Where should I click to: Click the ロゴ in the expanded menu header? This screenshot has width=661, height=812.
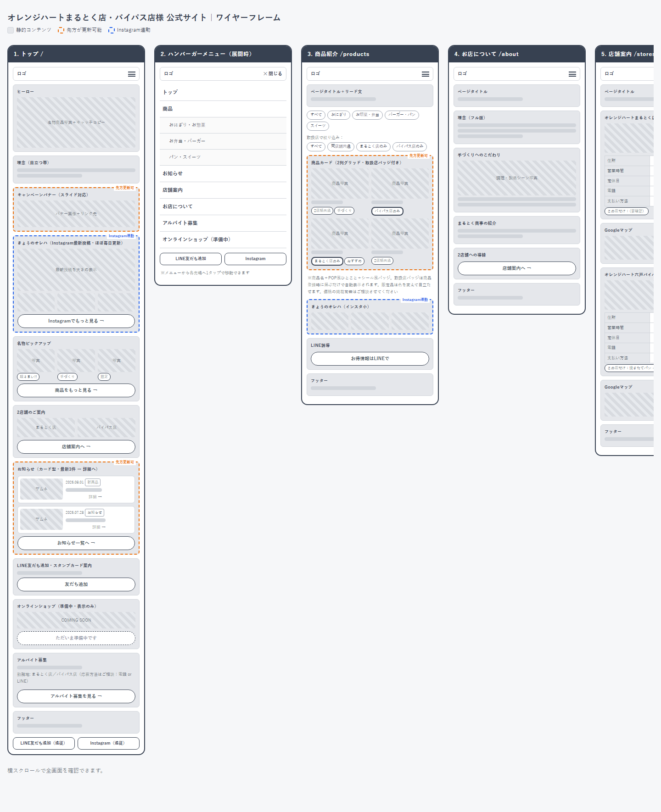point(168,74)
